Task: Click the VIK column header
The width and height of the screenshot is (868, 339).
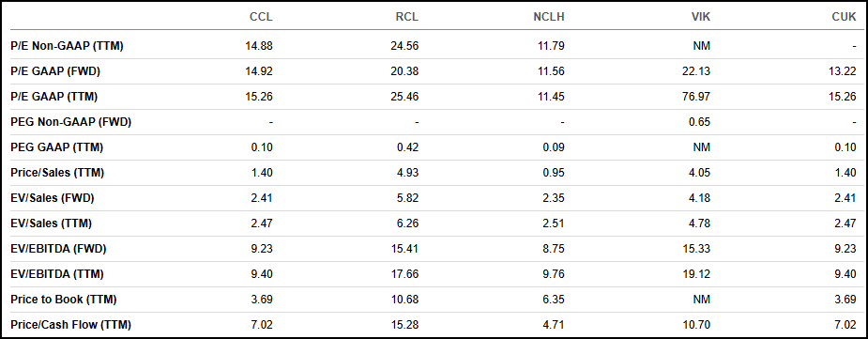Action: 701,17
